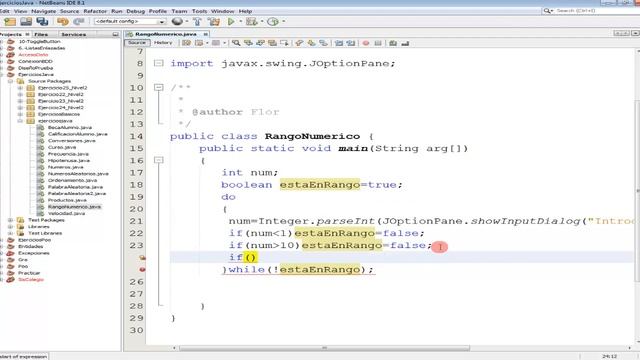Click the New Project toolbar icon
The height and width of the screenshot is (360, 640).
pos(10,22)
